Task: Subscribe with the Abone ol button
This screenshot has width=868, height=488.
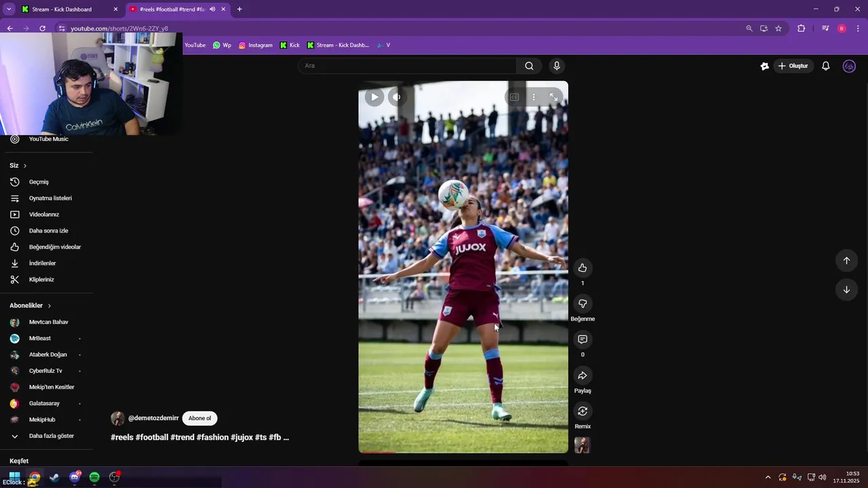Action: click(199, 418)
